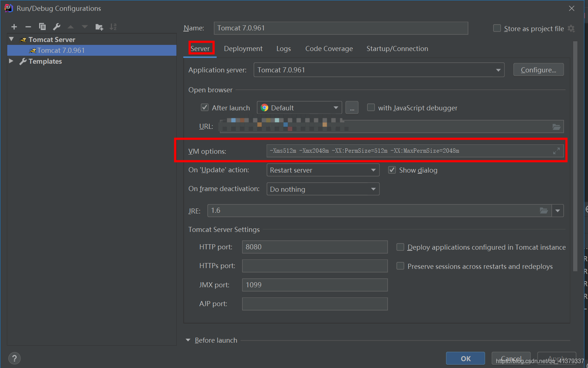Open the Startup/Connection tab
This screenshot has width=588, height=368.
pos(397,48)
